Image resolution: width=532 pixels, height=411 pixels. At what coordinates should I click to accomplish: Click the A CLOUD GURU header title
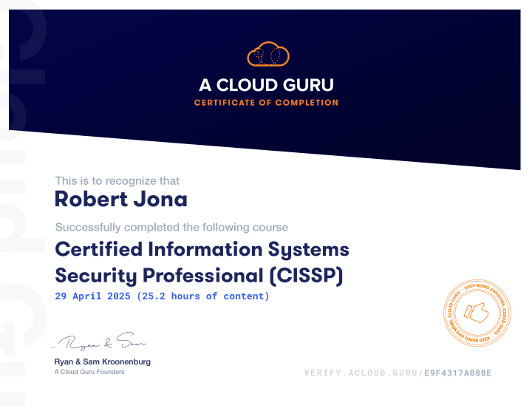266,84
